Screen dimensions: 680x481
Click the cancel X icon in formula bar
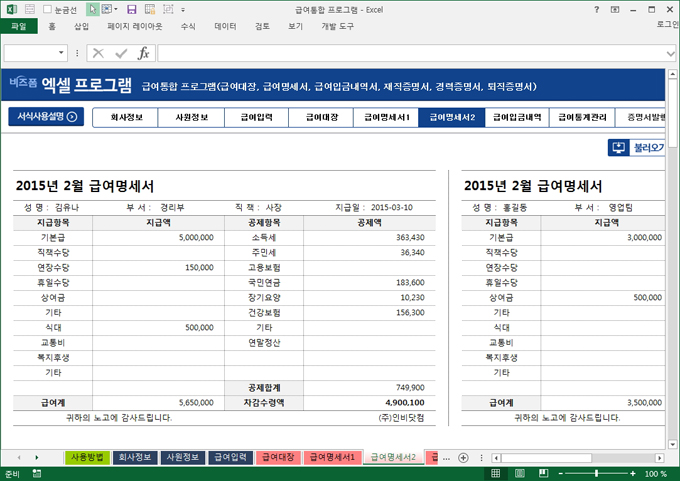[98, 53]
